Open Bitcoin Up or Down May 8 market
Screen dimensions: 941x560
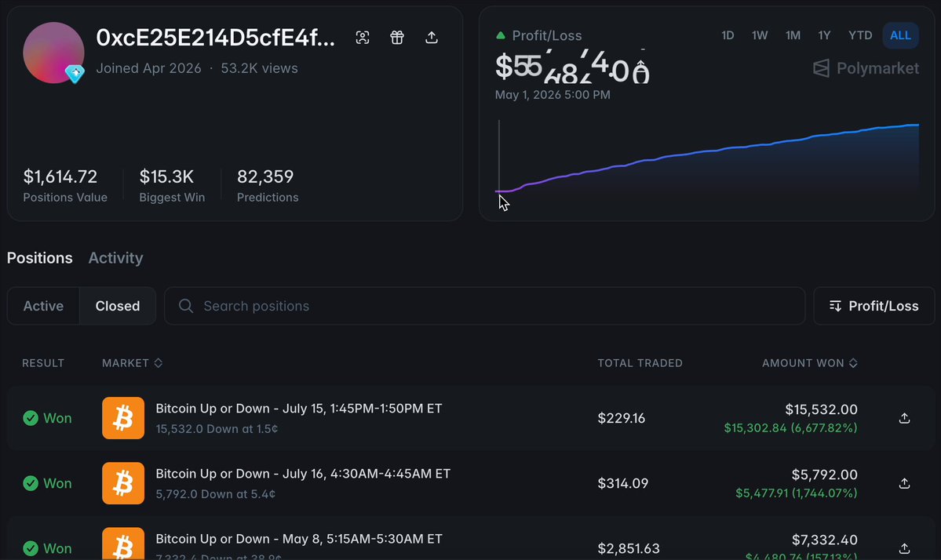point(299,539)
